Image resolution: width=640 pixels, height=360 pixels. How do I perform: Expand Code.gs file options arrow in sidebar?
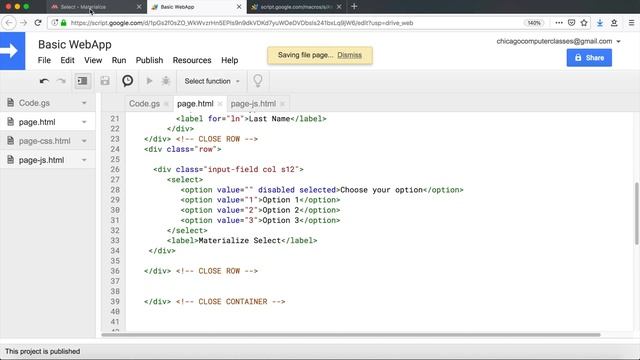click(84, 103)
